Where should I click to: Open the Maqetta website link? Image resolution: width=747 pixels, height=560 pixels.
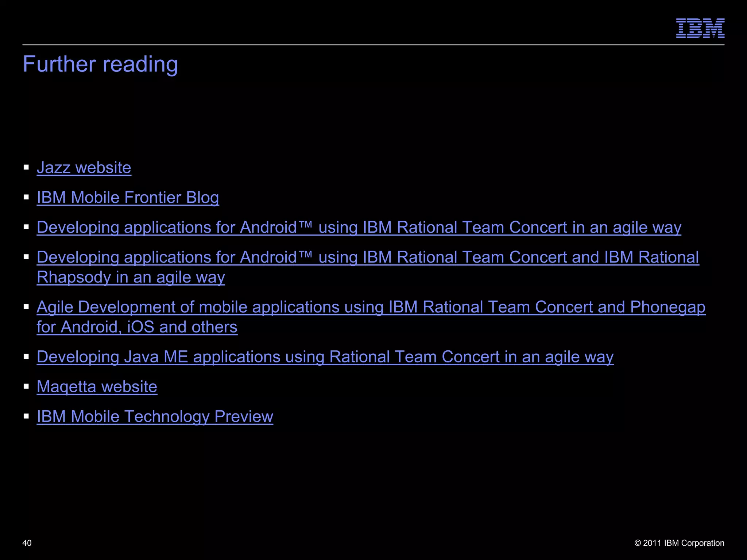tap(97, 387)
